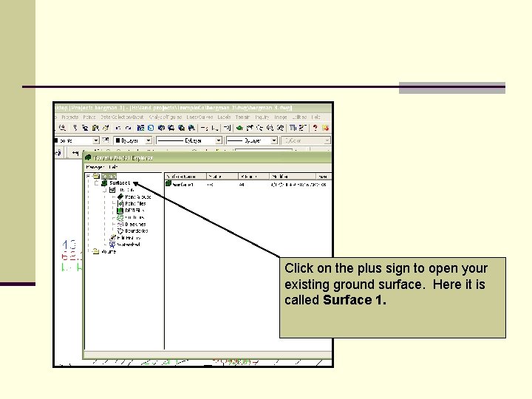Viewport: 532px width, 399px height.
Task: Click the Point Files icon
Action: tap(120, 204)
